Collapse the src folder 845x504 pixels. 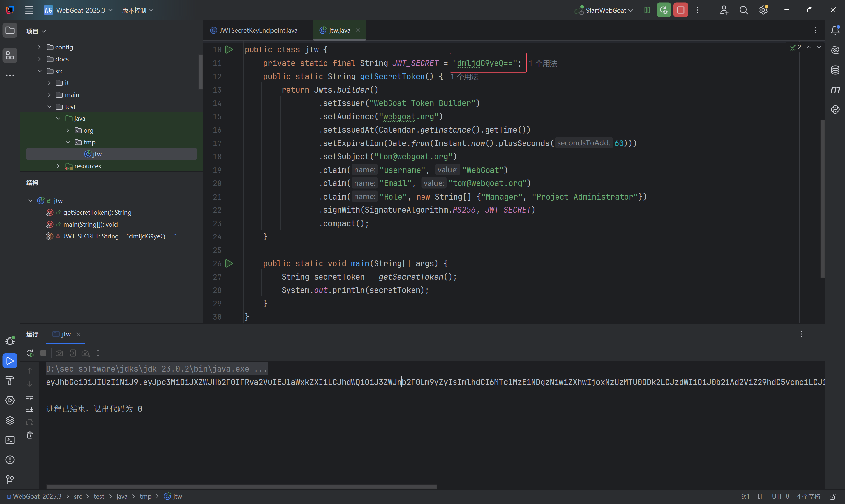39,71
